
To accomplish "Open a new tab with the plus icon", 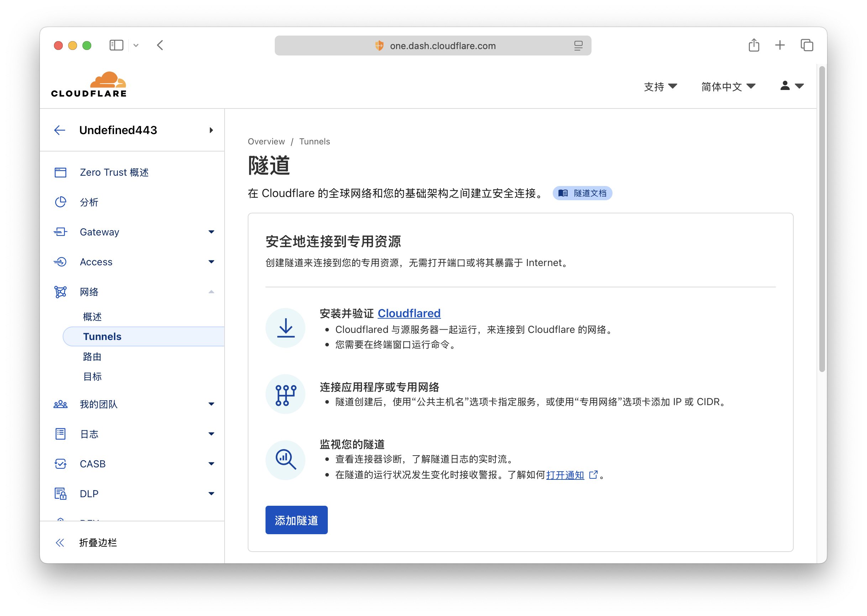I will point(780,45).
